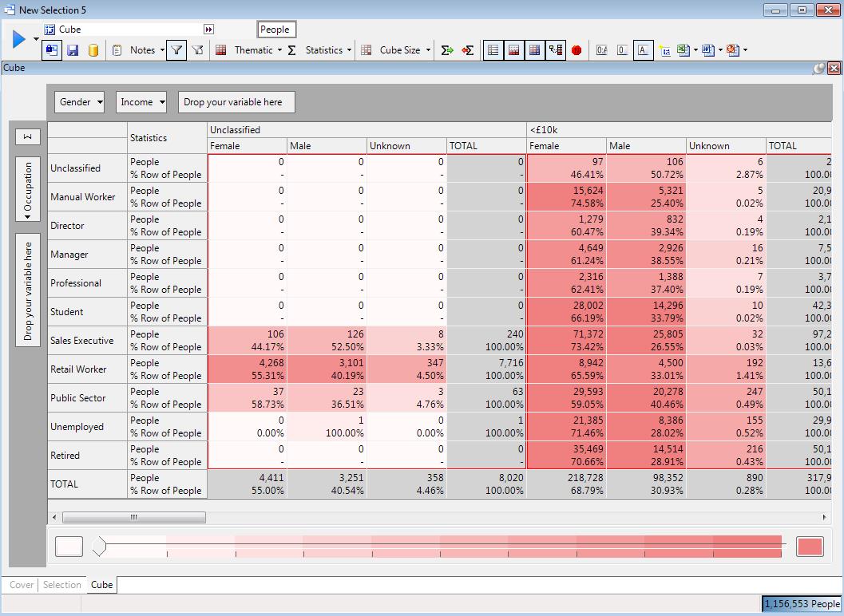The width and height of the screenshot is (844, 616).
Task: Click the Export to Word icon
Action: click(707, 50)
